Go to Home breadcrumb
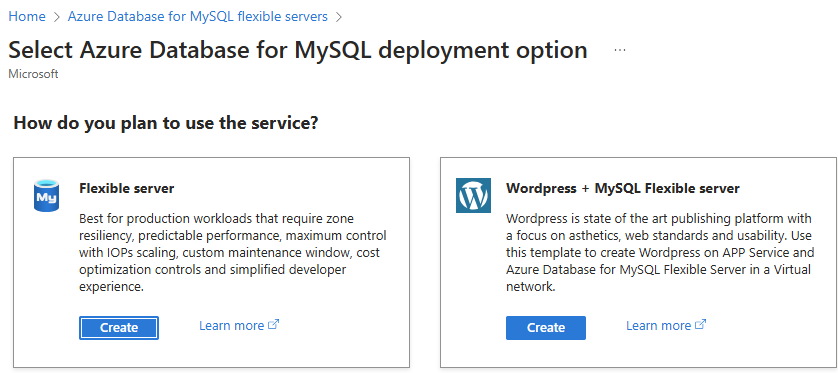Screen dimensions: 838x373 coord(27,17)
